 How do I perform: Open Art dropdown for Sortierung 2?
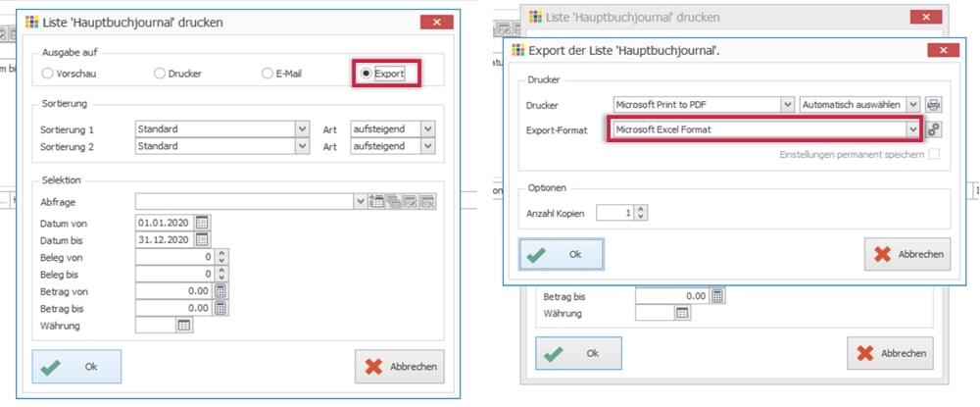[427, 146]
